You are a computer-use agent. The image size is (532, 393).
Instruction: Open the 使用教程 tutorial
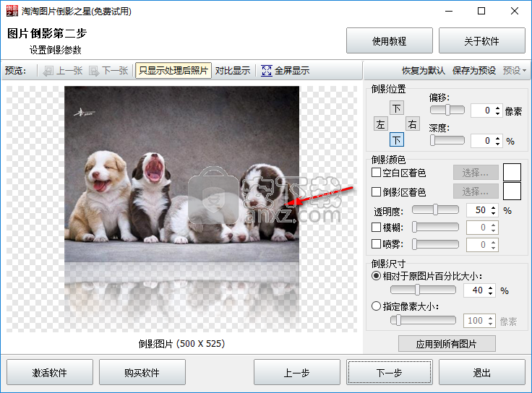[390, 40]
